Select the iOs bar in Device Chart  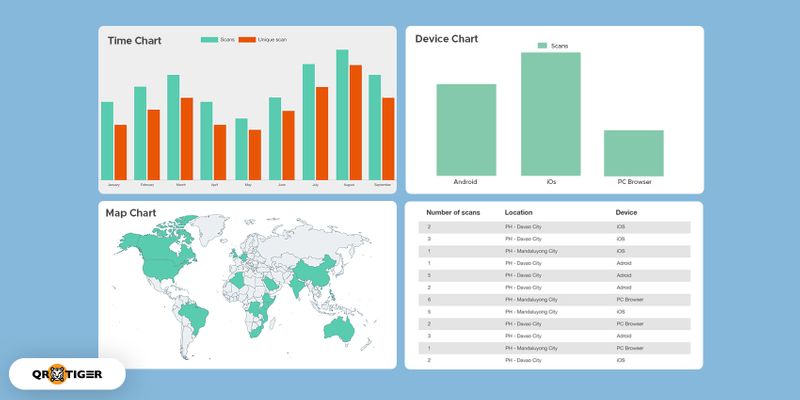pyautogui.click(x=550, y=113)
